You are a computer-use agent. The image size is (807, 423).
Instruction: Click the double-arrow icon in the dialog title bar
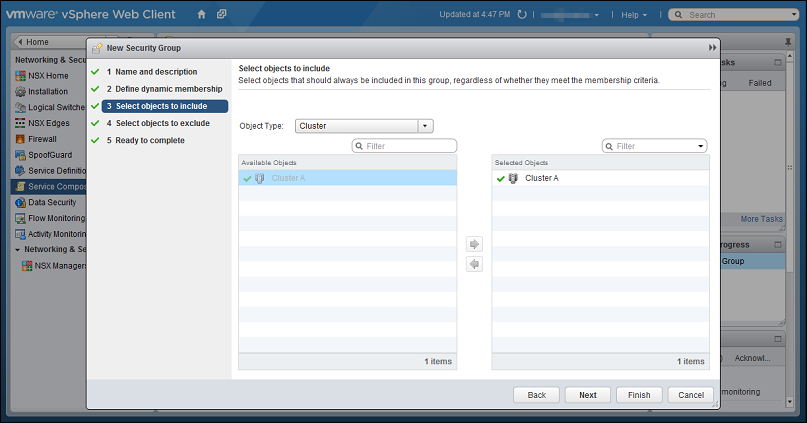click(712, 47)
